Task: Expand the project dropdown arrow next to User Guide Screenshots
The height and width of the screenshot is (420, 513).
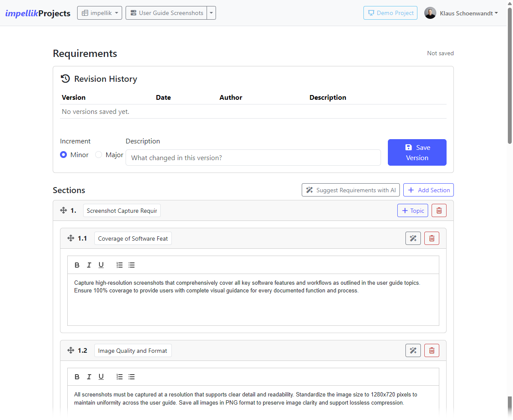Action: click(x=211, y=13)
